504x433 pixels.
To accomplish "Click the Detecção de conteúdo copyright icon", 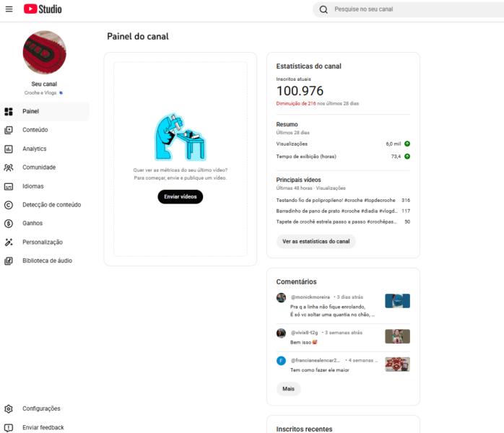I will click(9, 205).
